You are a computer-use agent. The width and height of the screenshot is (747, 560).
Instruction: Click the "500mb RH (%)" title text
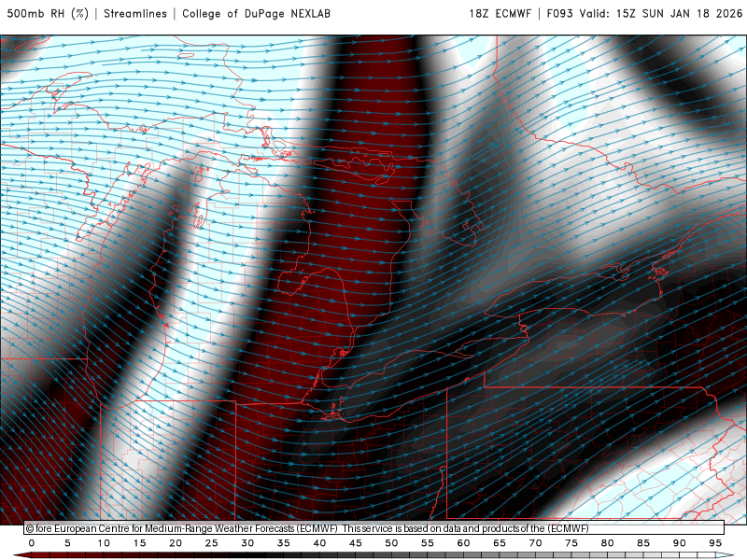(x=48, y=13)
